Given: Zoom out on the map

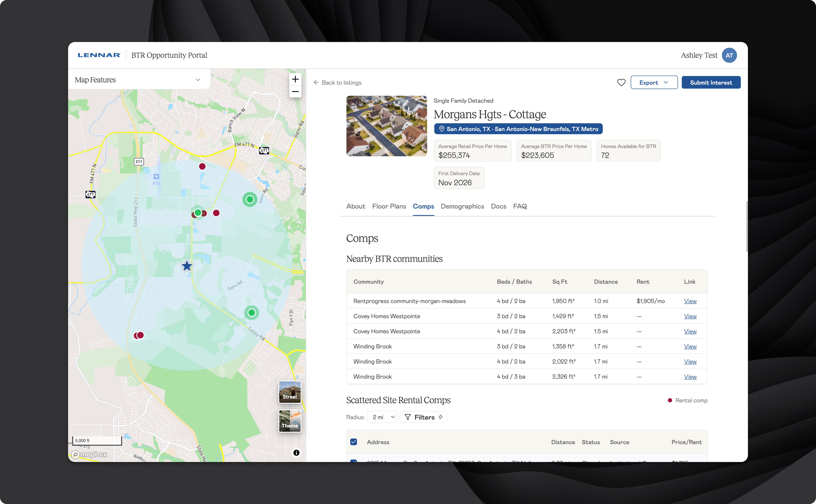Looking at the screenshot, I should [295, 92].
